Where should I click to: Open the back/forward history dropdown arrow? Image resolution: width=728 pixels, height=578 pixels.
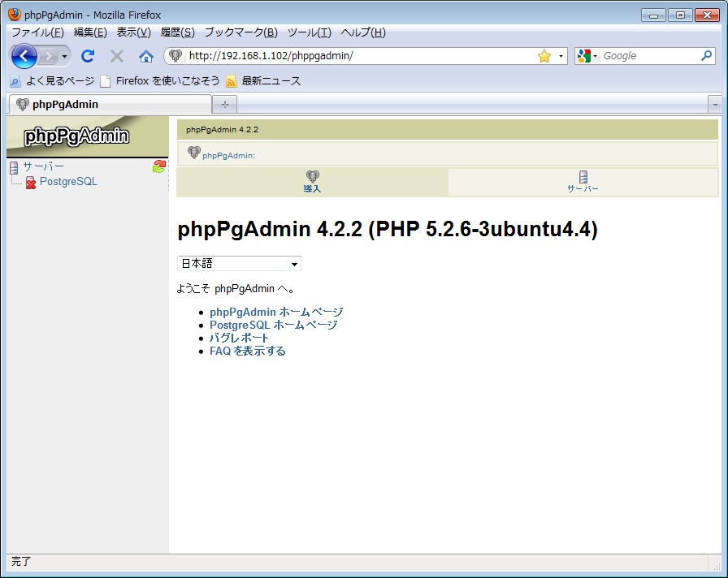(64, 57)
